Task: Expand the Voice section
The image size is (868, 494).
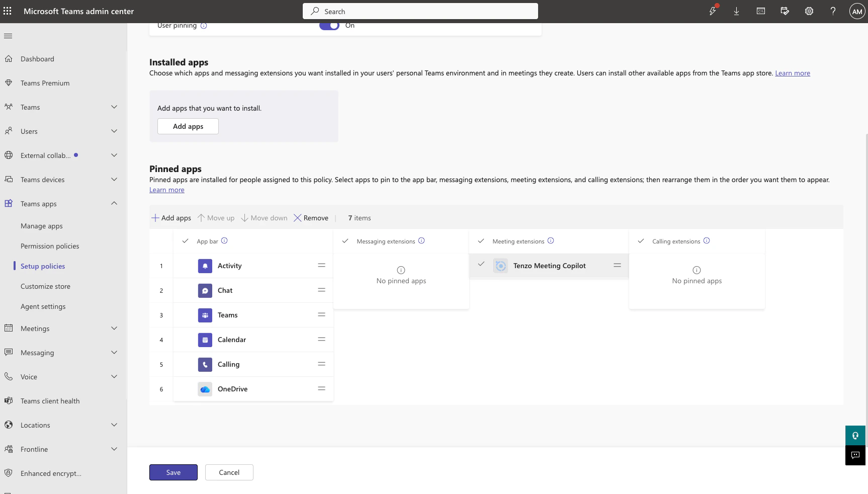Action: coord(114,376)
